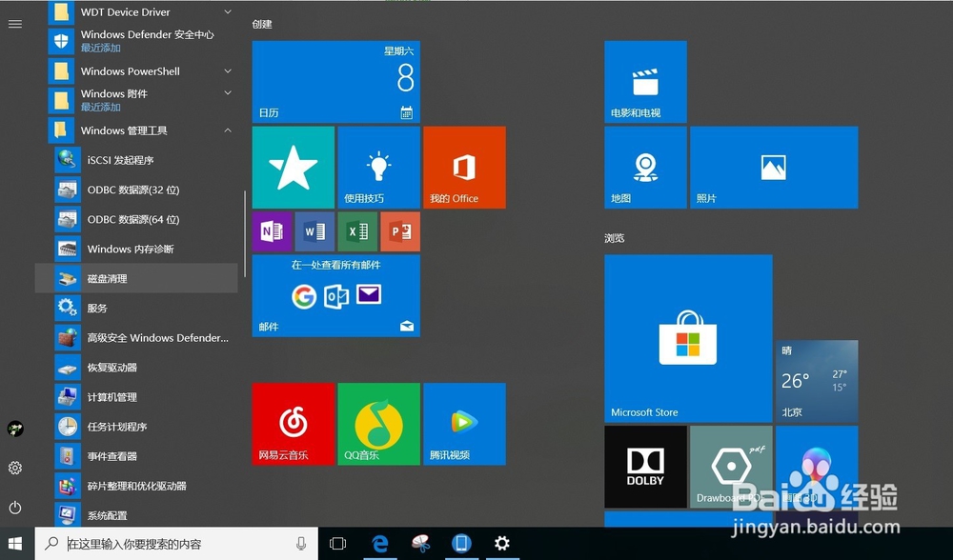Open 系统配置
The width and height of the screenshot is (953, 560).
coord(141,515)
